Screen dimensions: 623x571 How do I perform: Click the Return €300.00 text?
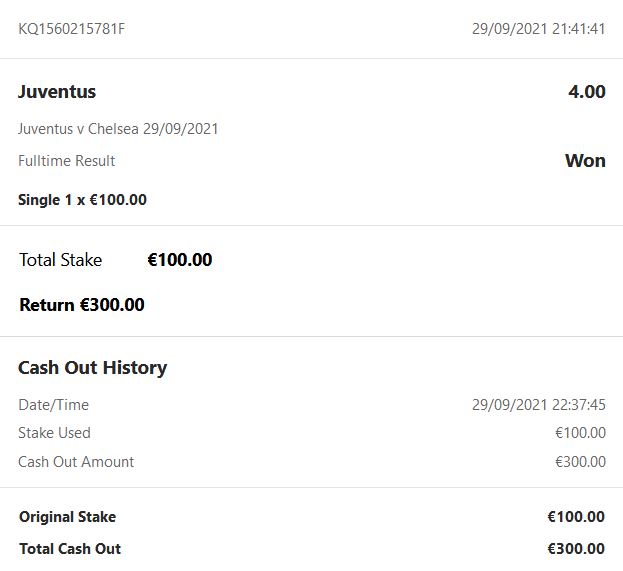pyautogui.click(x=82, y=305)
